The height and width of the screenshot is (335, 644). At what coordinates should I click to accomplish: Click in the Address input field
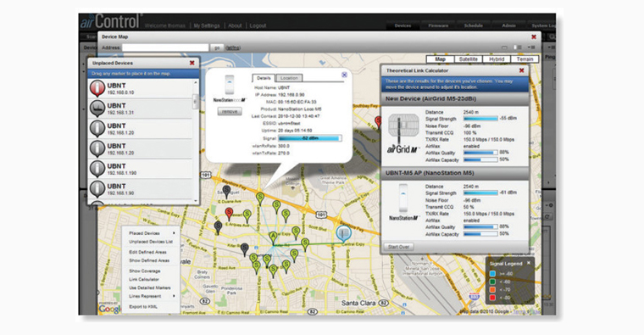[x=165, y=47]
